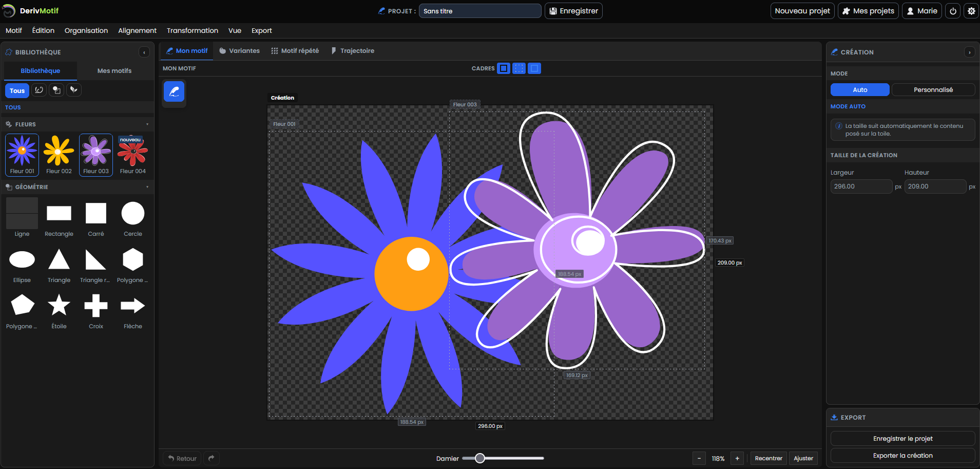
Task: Switch creation mode to Auto
Action: click(x=860, y=90)
